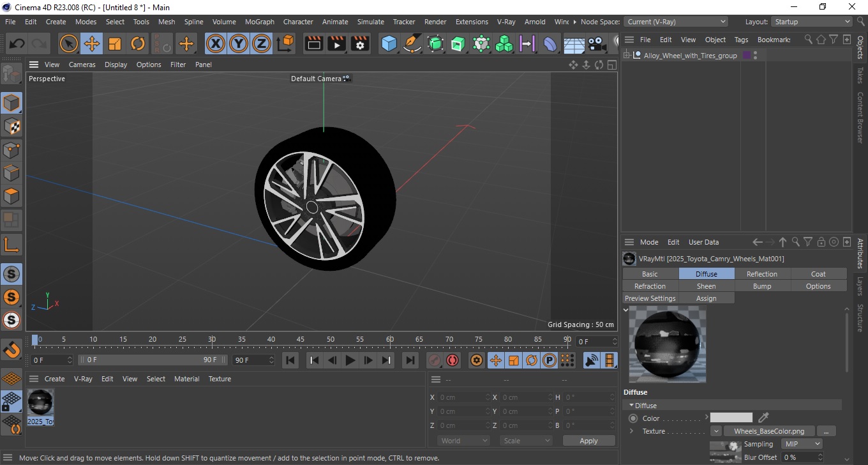This screenshot has width=868, height=465.
Task: Open the World coordinate dropdown
Action: click(464, 441)
